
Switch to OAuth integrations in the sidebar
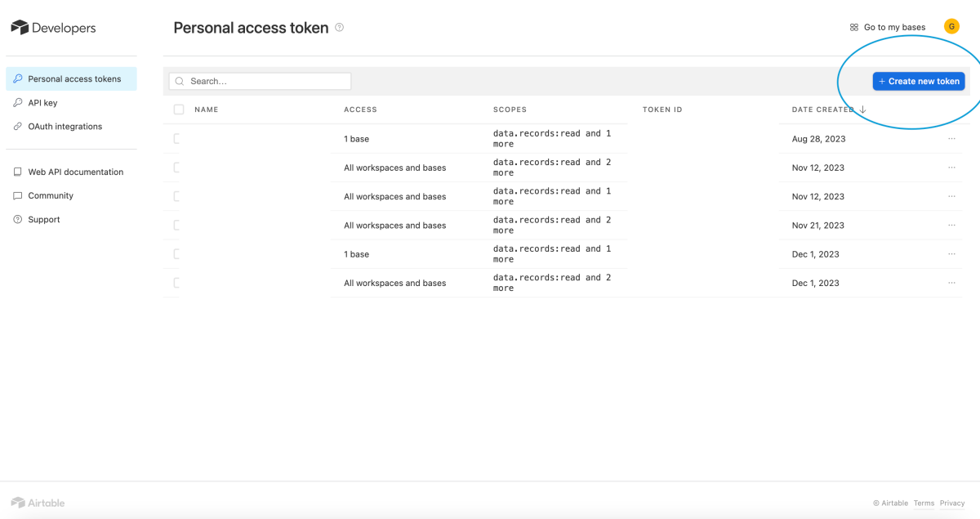(65, 126)
